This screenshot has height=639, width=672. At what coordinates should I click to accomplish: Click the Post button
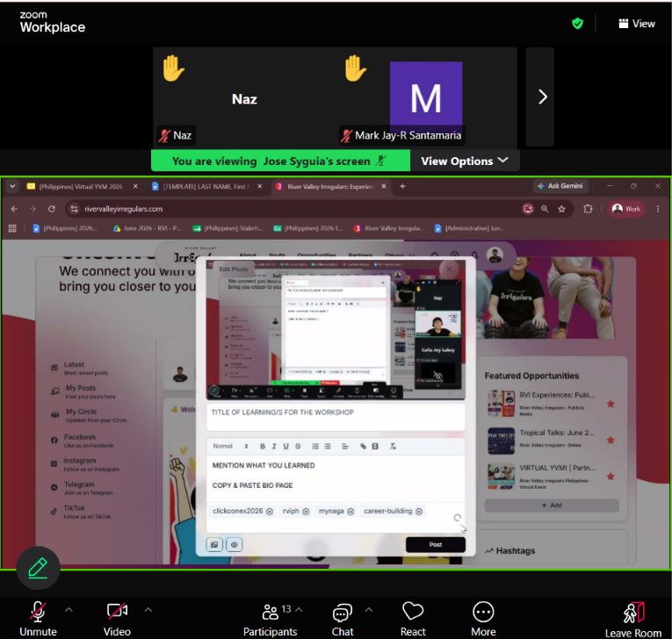436,544
